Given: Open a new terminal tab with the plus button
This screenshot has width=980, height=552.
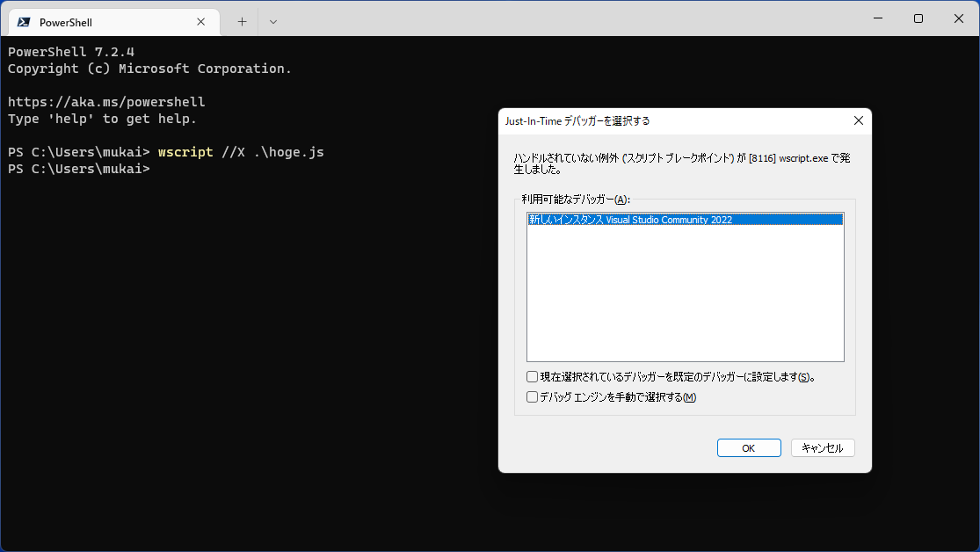Looking at the screenshot, I should [x=241, y=19].
